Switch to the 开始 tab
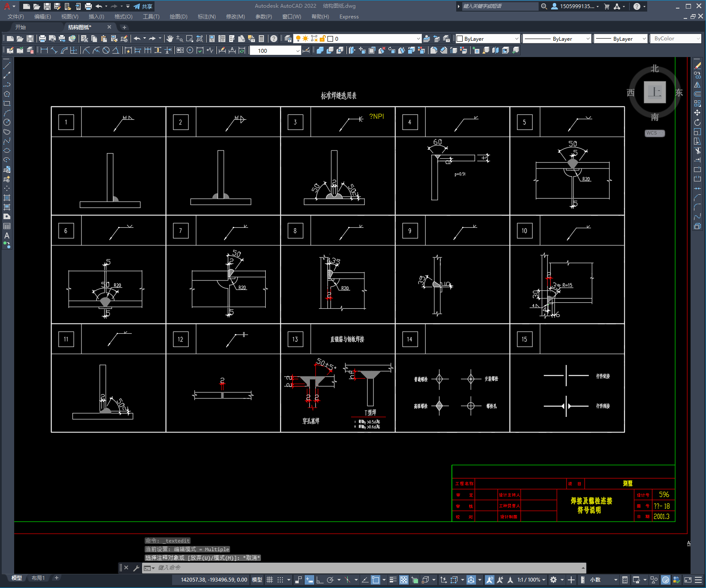 21,27
